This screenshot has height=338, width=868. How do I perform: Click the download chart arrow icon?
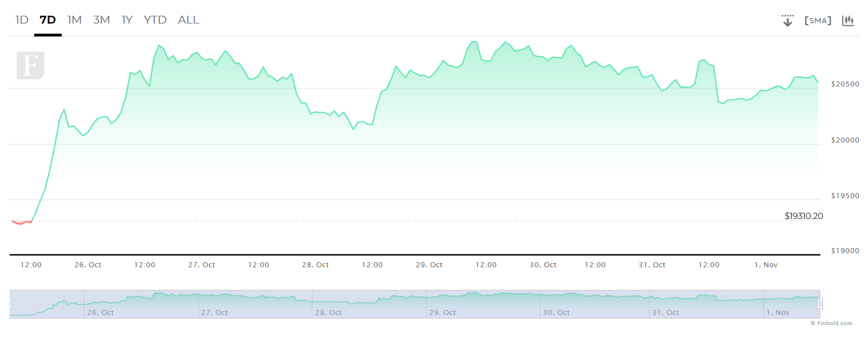point(787,21)
